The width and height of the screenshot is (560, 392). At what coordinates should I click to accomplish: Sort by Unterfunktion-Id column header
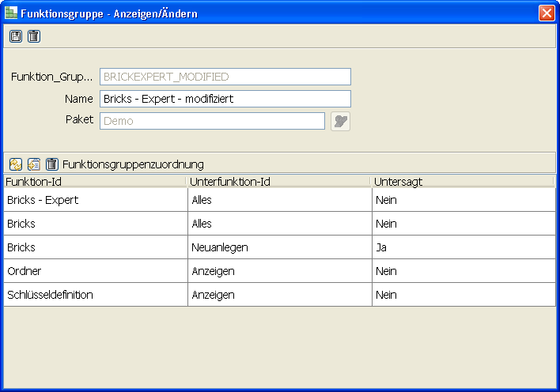[278, 182]
